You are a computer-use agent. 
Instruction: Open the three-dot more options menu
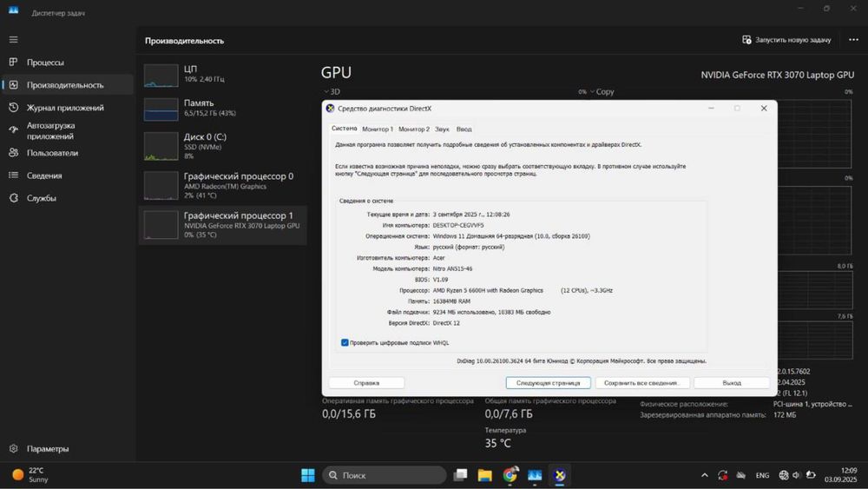[853, 40]
